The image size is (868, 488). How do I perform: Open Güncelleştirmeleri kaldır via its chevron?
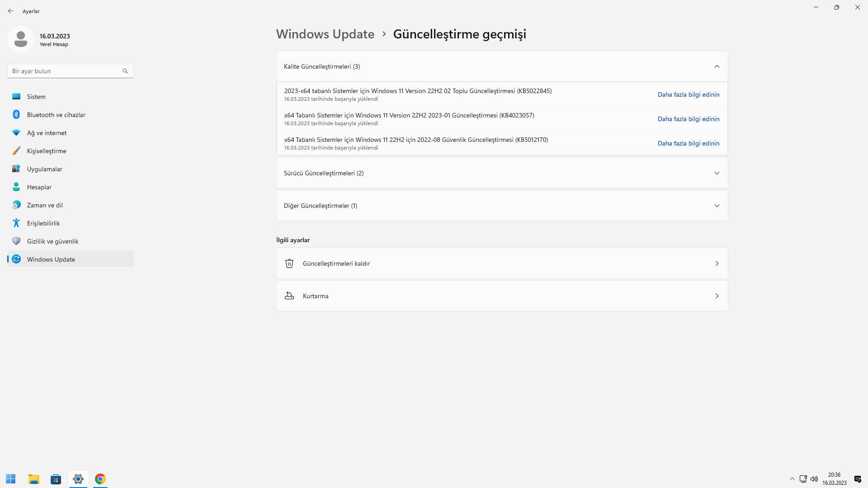(x=717, y=263)
